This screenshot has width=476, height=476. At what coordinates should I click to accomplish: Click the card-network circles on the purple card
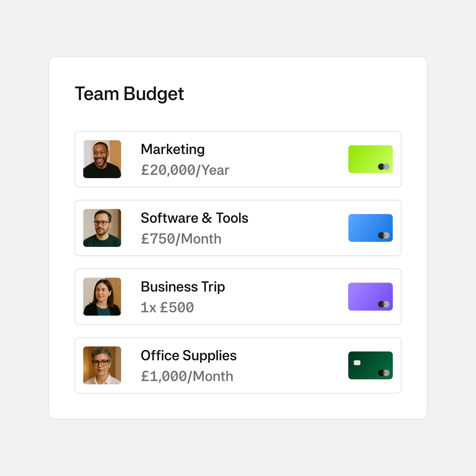tap(384, 304)
